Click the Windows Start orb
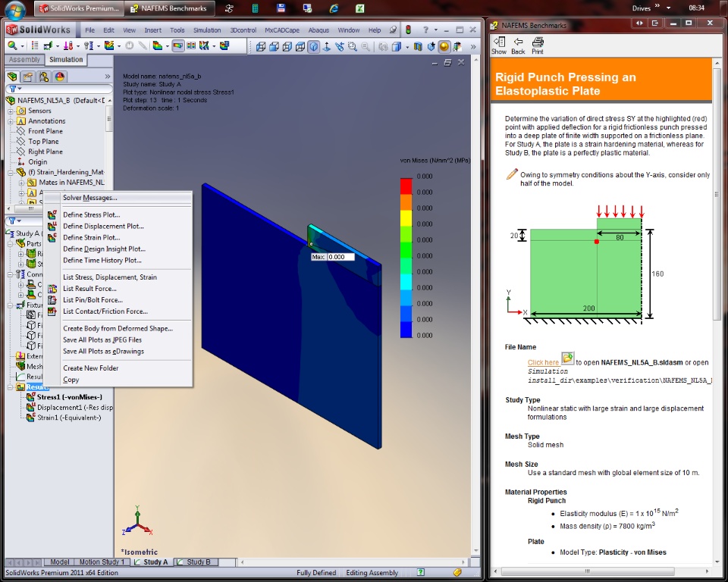Screen dimensions: 728x582 pos(15,9)
